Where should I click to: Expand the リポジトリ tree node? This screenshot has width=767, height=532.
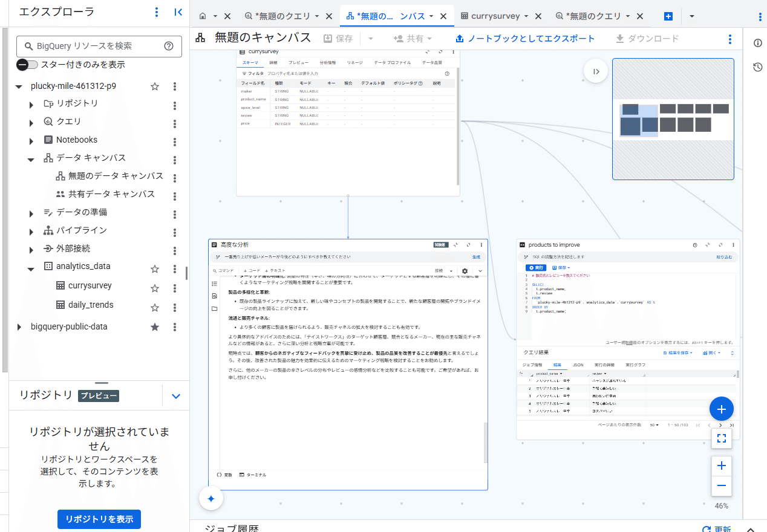click(x=31, y=103)
